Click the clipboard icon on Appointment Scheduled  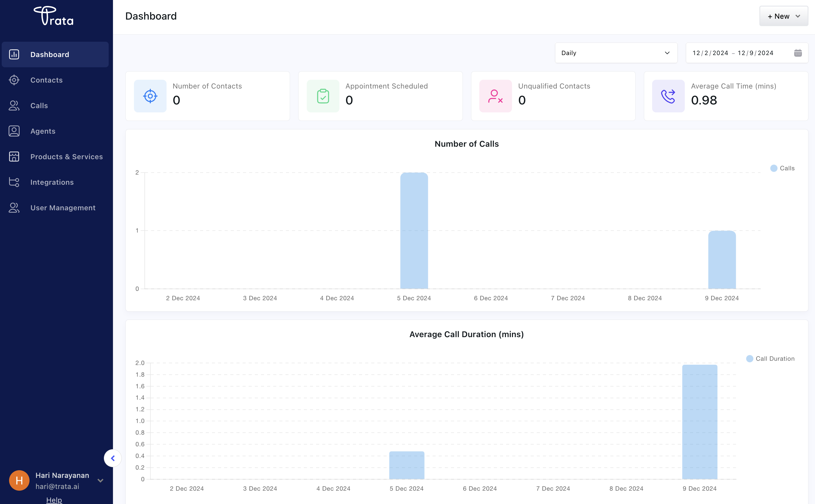[323, 96]
